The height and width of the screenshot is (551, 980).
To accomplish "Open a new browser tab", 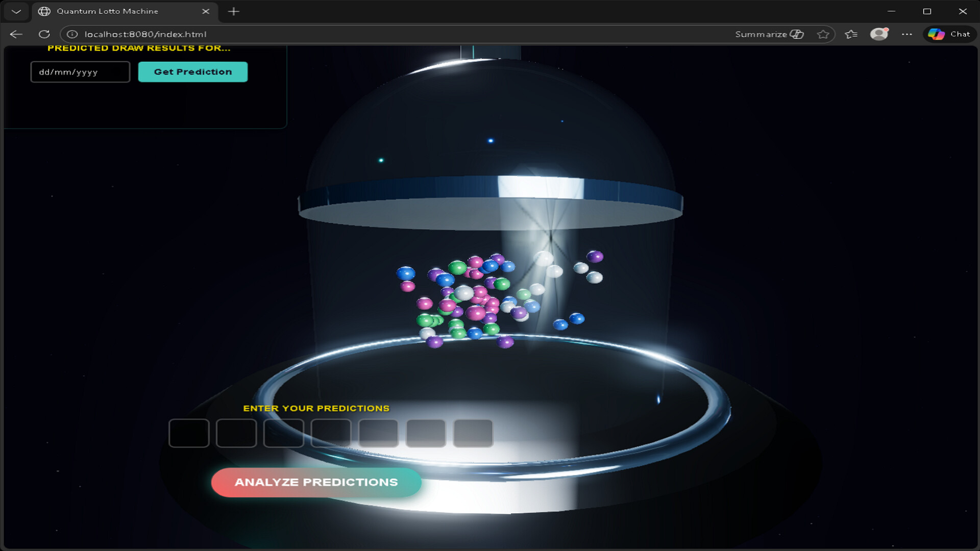I will tap(234, 11).
